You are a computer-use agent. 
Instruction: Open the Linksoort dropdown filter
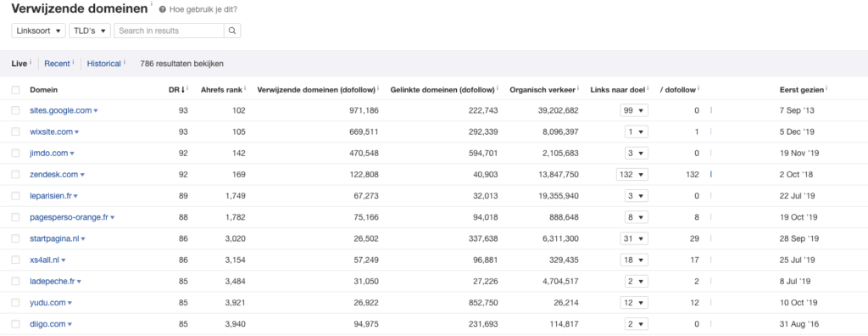(39, 31)
